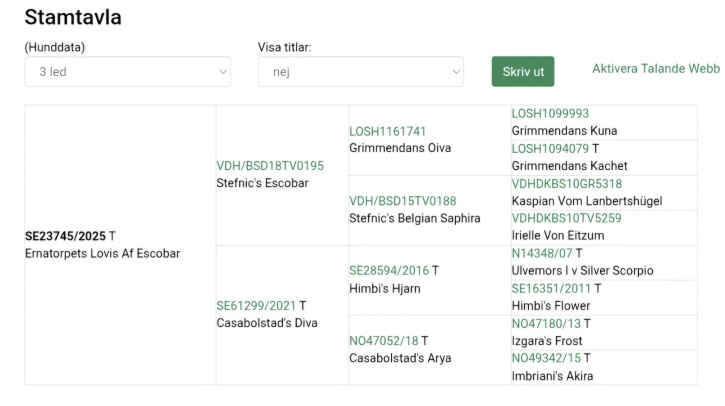Follow the LOSH1161741 pedigree link
The height and width of the screenshot is (406, 725).
click(x=387, y=131)
